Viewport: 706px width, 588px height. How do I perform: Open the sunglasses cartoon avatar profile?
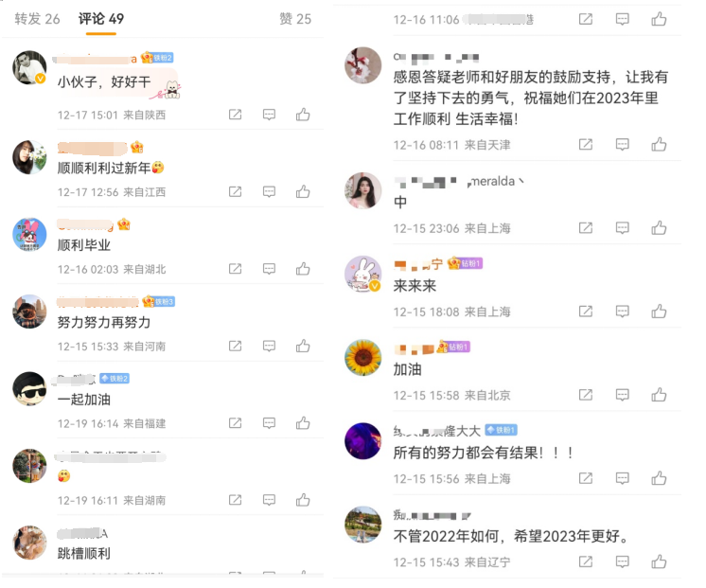point(29,389)
